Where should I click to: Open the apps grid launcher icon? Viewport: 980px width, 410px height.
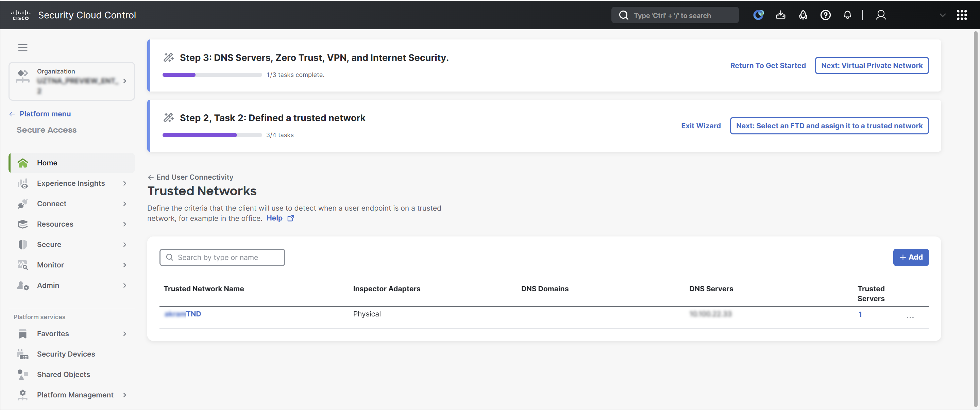point(962,15)
